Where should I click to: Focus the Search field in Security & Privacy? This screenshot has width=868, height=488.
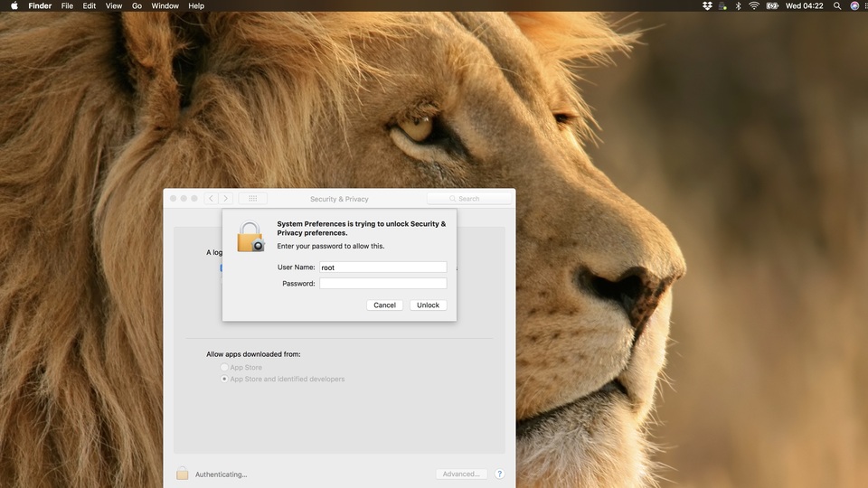469,199
